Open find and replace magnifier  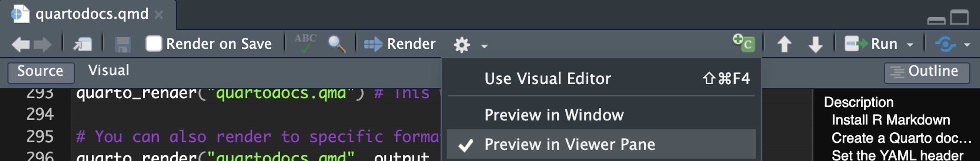(337, 44)
